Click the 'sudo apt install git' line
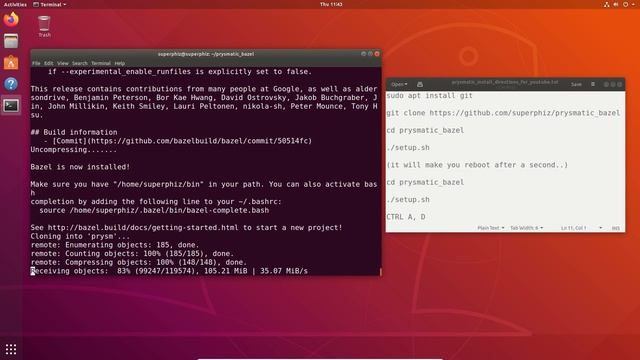Image resolution: width=640 pixels, height=360 pixels. coord(429,96)
